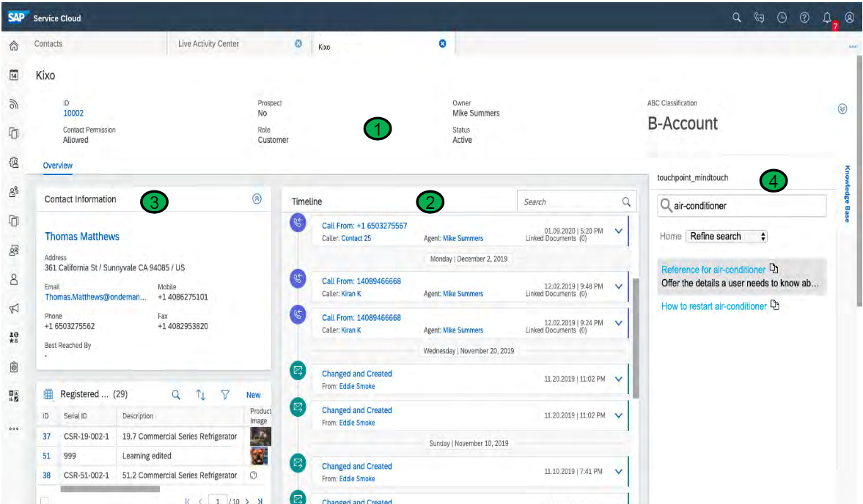Open registered product ID 51
This screenshot has height=504, width=863.
pyautogui.click(x=46, y=456)
